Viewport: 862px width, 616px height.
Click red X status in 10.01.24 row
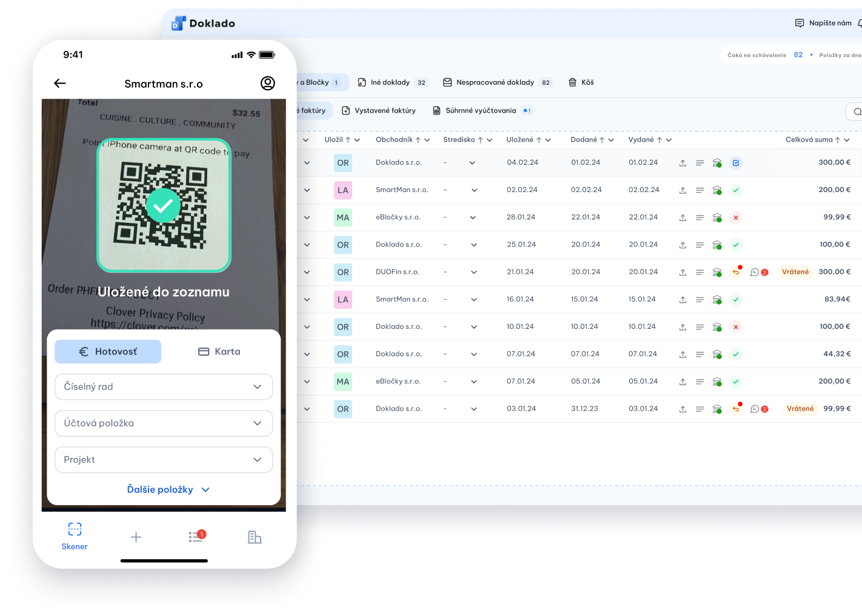pos(736,327)
